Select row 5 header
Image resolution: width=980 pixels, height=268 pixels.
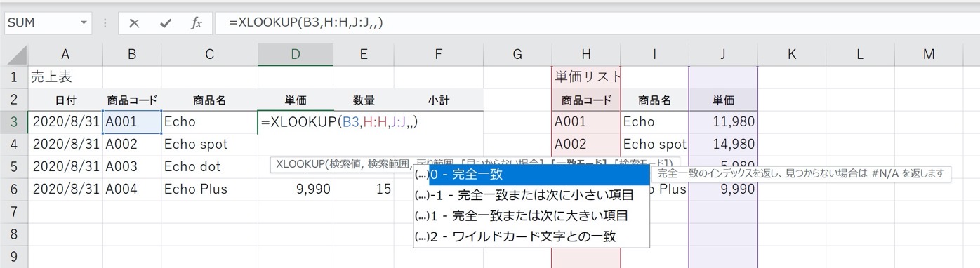point(14,166)
